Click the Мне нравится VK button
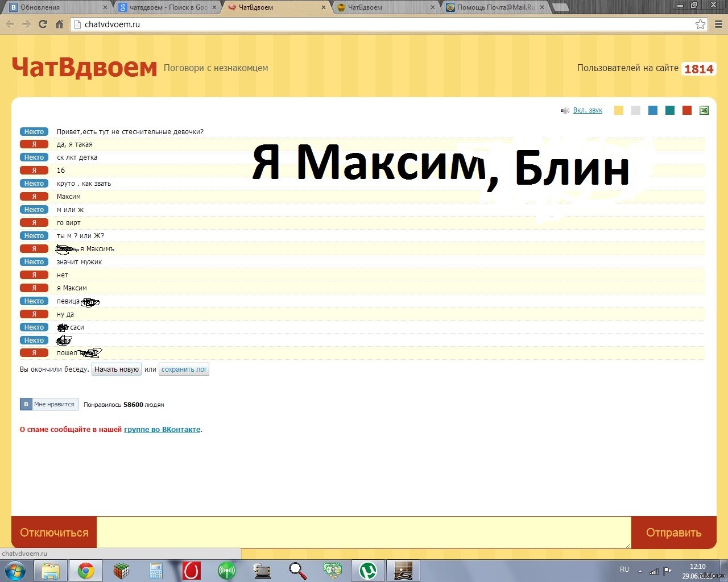728x582 pixels. coord(49,404)
